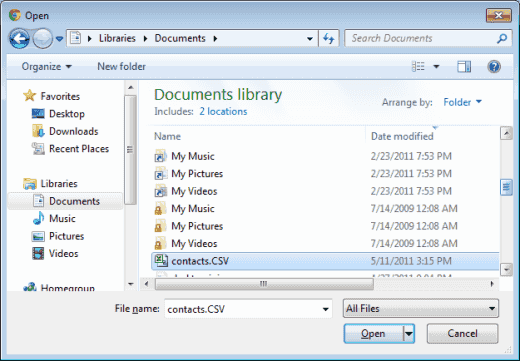Viewport: 520px width, 361px height.
Task: Click the Libraries folder icon
Action: 30,183
